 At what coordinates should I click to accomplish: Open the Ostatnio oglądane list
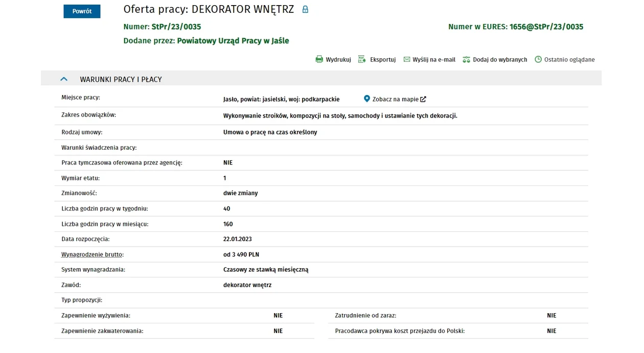click(569, 60)
